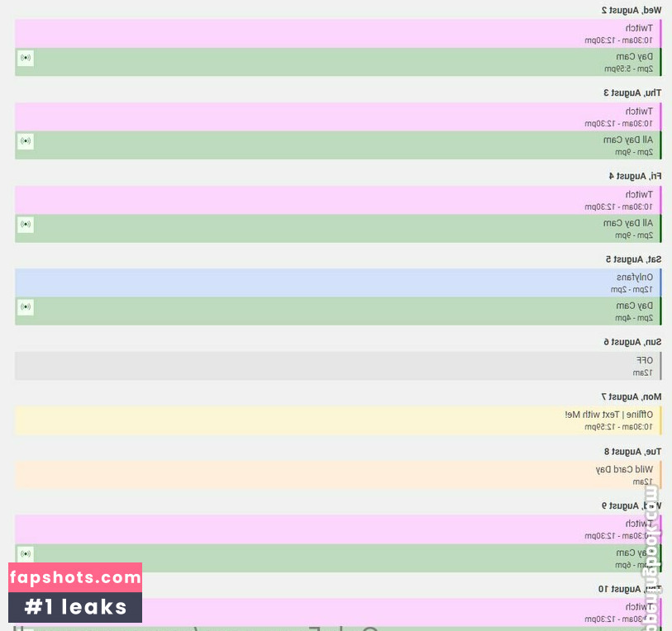Click live broadcast icon on Wednesday August 9 Day Cam

pos(26,553)
